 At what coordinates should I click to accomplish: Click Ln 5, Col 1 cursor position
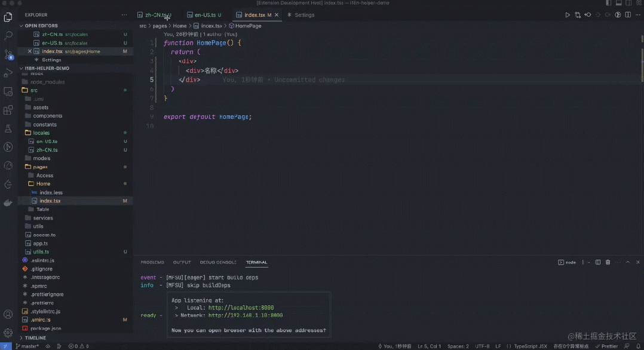tap(429, 346)
